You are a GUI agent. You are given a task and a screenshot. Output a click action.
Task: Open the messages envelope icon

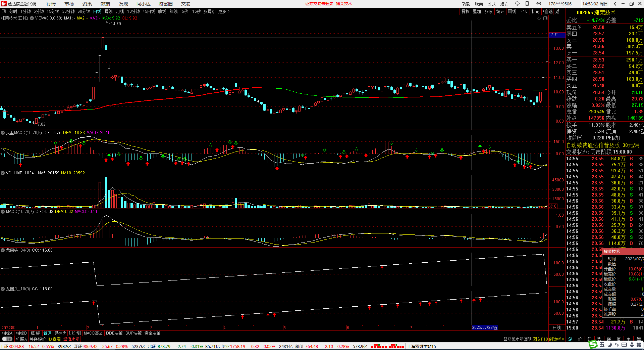point(538,4)
